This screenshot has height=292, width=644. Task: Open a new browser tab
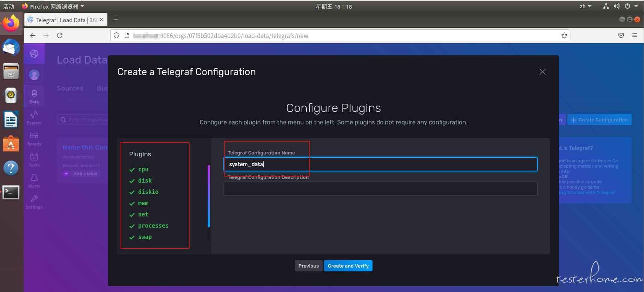116,20
